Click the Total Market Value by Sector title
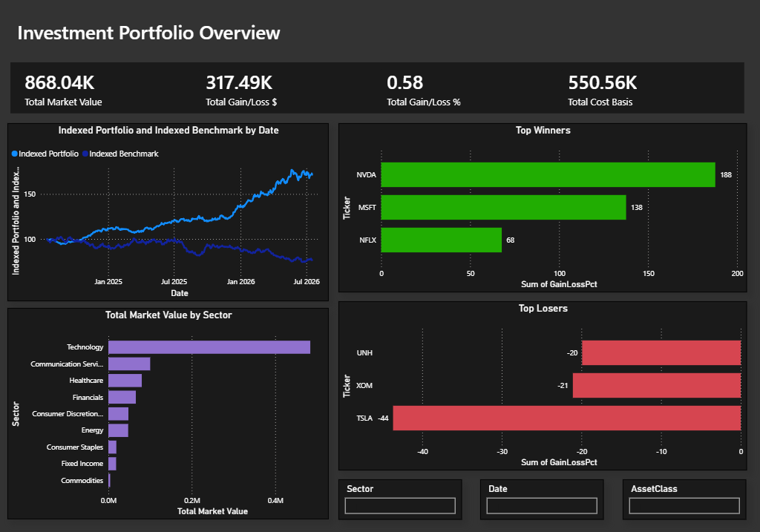This screenshot has height=532, width=760. tap(168, 315)
